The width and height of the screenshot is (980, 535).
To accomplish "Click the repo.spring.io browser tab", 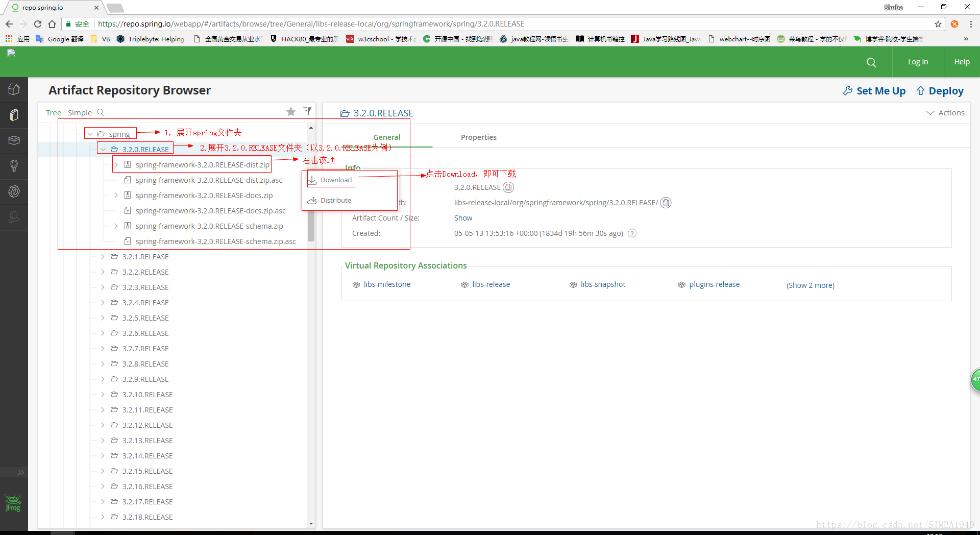I will pos(54,8).
